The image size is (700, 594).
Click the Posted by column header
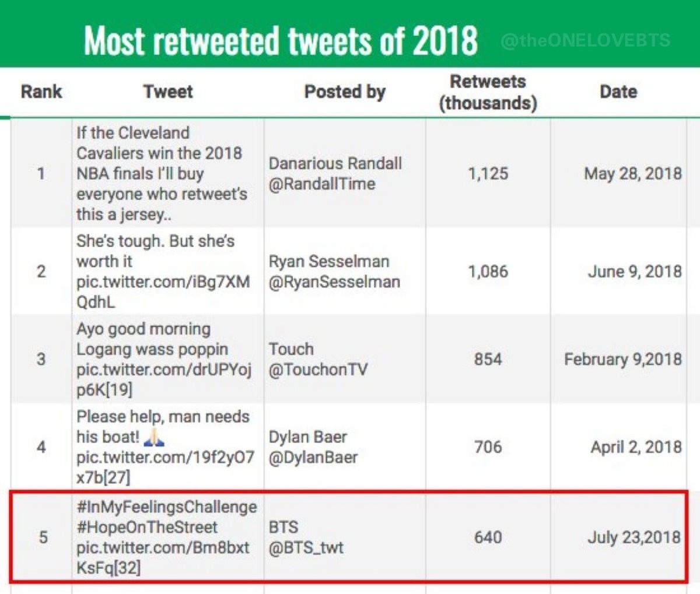pos(345,92)
